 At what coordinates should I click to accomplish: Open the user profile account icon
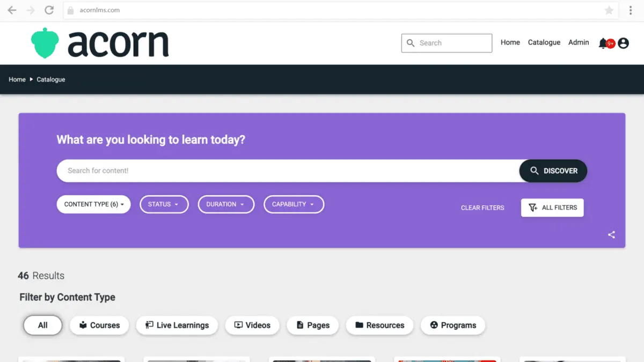(x=623, y=43)
